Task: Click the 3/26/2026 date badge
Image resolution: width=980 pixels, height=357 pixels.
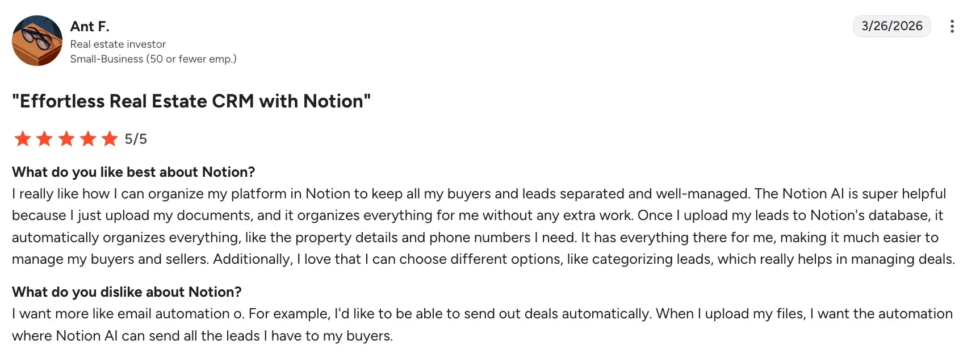Action: point(891,26)
